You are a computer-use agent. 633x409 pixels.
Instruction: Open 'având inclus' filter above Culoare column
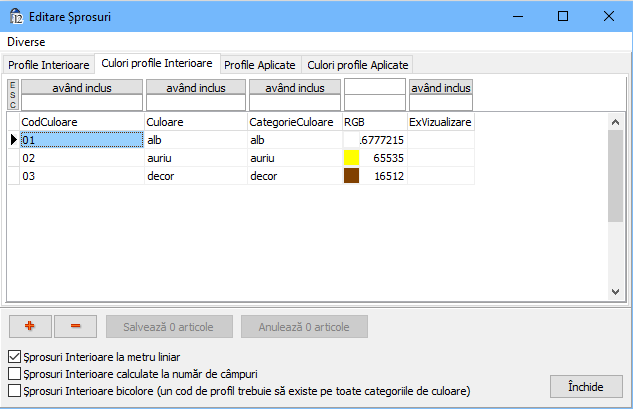(195, 88)
